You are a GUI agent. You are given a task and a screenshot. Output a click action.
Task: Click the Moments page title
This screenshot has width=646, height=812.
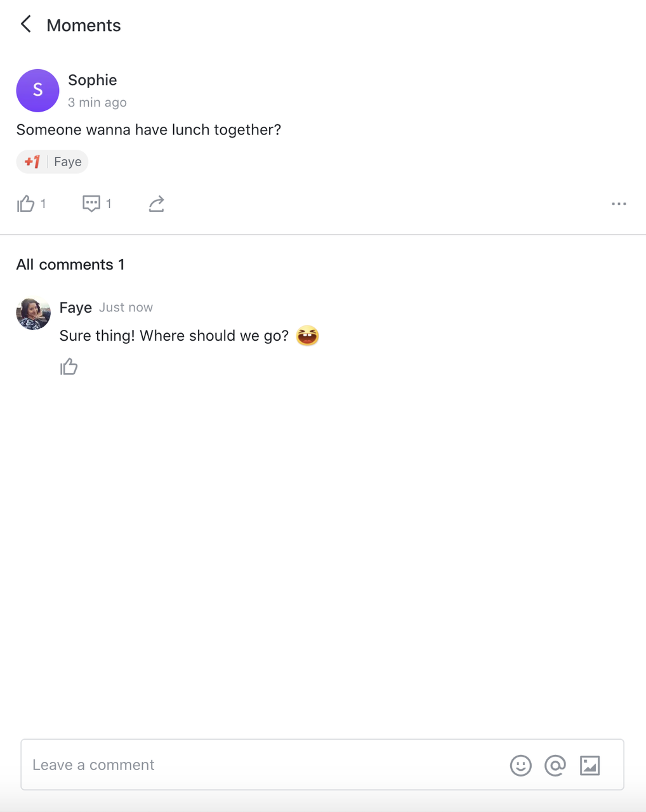click(84, 25)
